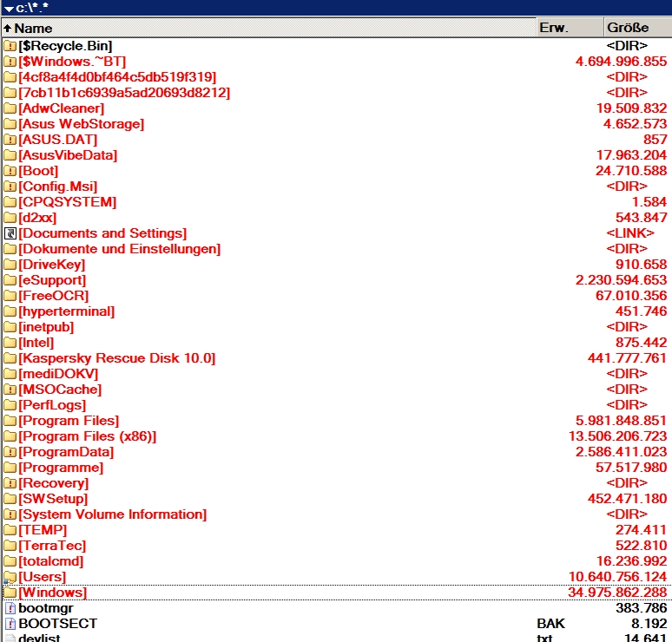Click the Documents and Settings link icon
Image resolution: width=672 pixels, height=642 pixels.
[10, 233]
